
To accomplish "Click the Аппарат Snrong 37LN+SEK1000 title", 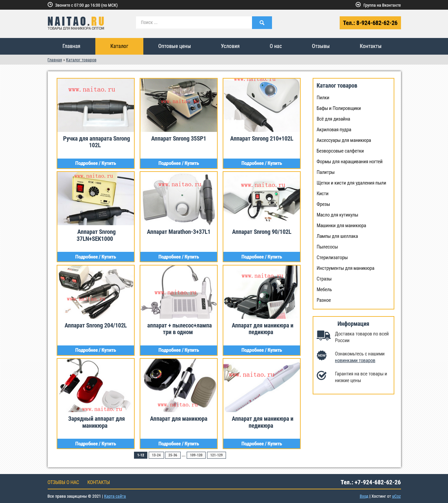I will point(96,235).
